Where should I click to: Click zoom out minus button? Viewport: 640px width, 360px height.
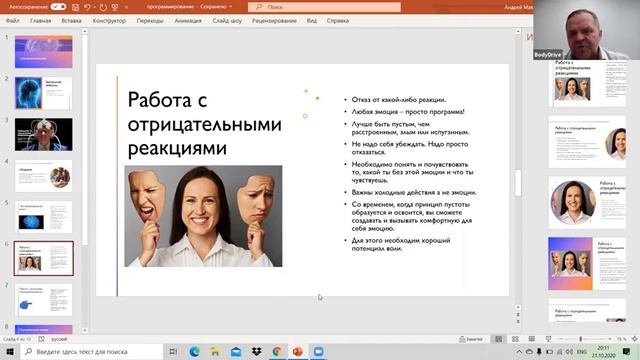coord(561,339)
